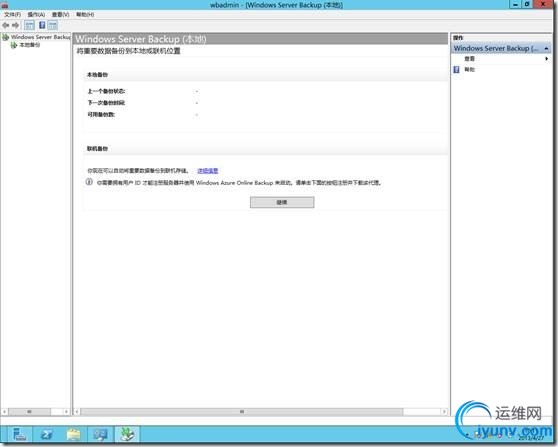Click the 本地备份 section header
Viewport: 558px width, 447px height.
[x=98, y=75]
